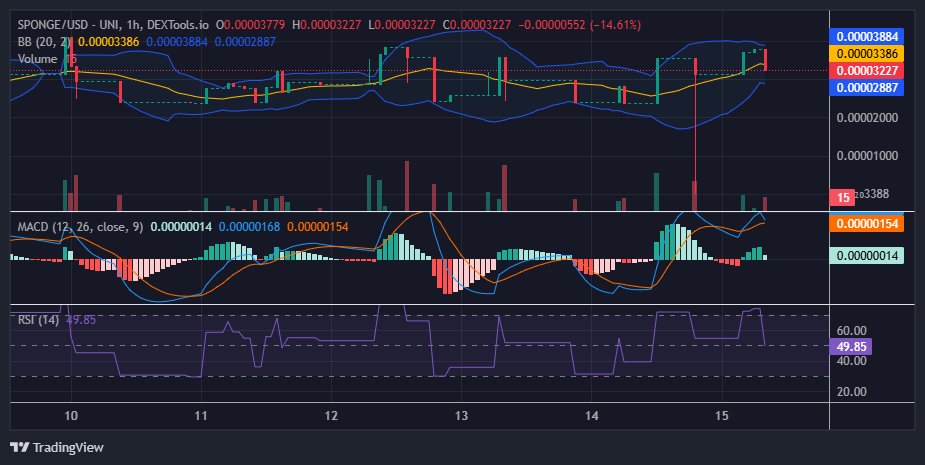Click date label 11 on time axis
Viewport: 925px width, 465px height.
point(201,415)
